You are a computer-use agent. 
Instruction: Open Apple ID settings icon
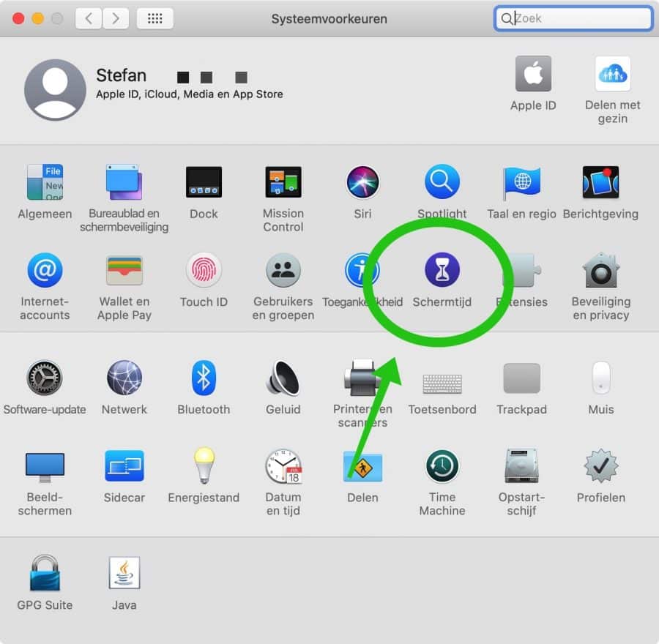(x=533, y=73)
